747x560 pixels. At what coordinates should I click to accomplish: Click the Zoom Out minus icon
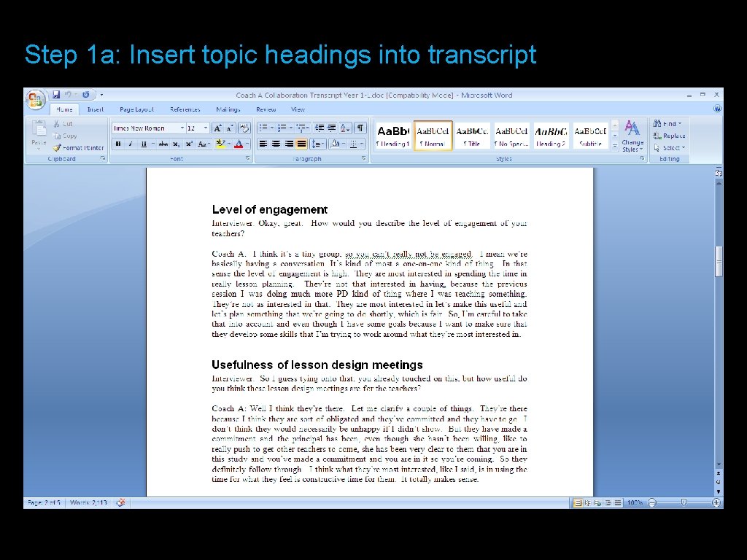652,502
